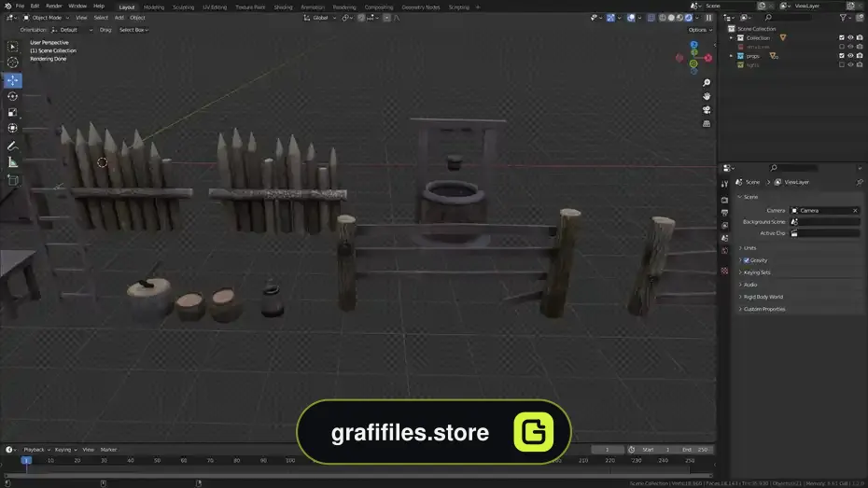Open the Select Box drag dropdown

133,30
